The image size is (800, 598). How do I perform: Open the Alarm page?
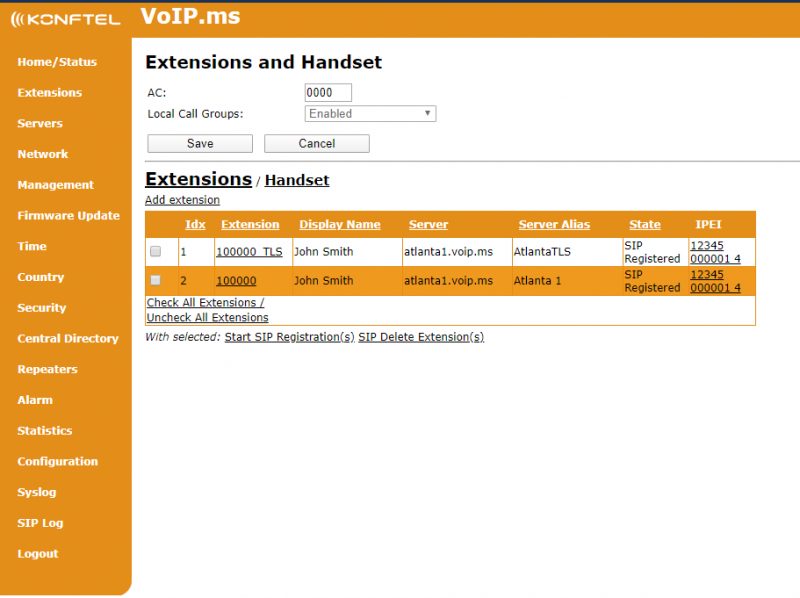click(x=35, y=400)
